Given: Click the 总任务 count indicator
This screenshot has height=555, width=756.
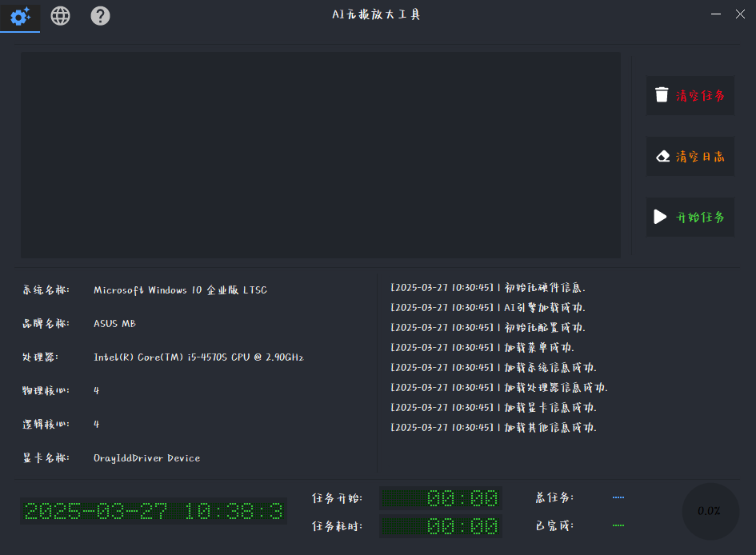Looking at the screenshot, I should pyautogui.click(x=618, y=497).
